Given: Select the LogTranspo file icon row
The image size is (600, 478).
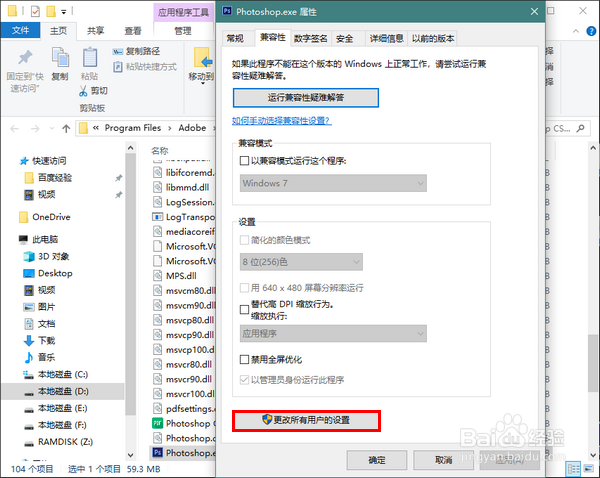Looking at the screenshot, I should click(x=184, y=217).
